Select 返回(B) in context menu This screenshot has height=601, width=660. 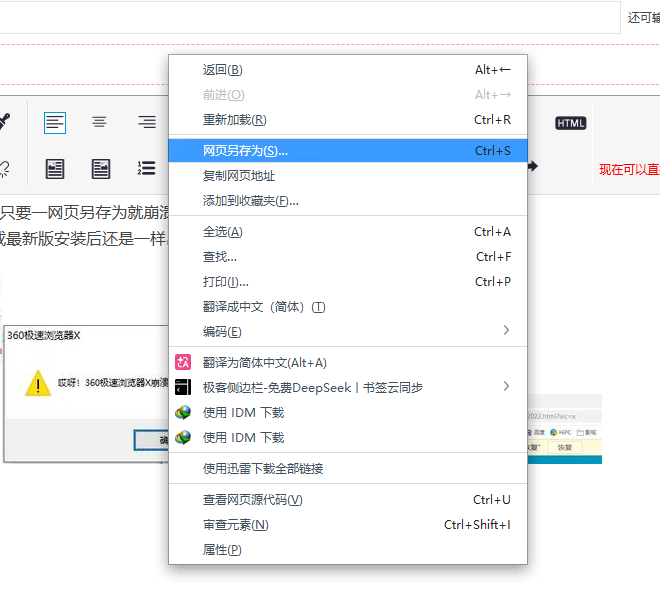pos(348,69)
